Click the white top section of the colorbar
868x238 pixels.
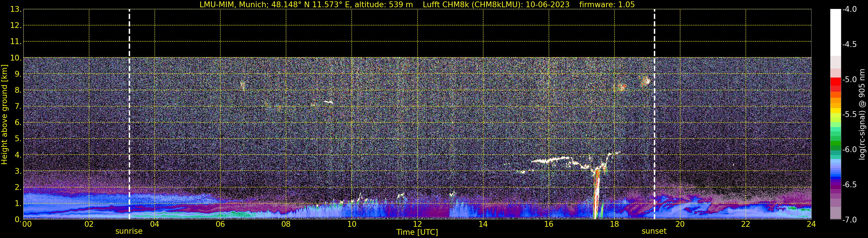point(836,32)
